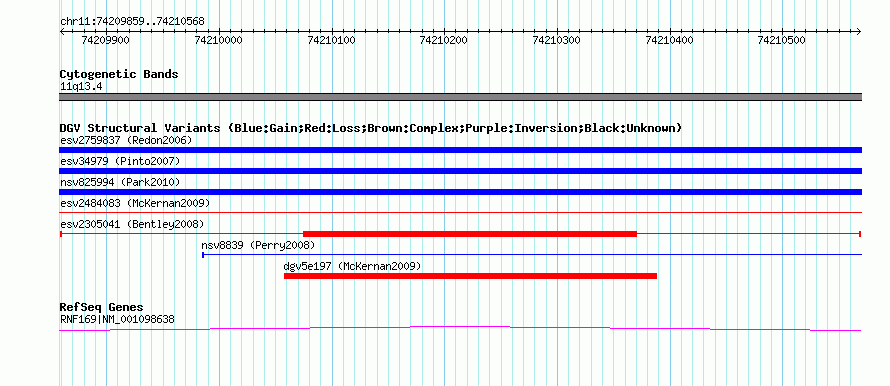Screen dimensions: 890x386
Task: Click thick red loss bar of esv2305041
Action: point(470,234)
